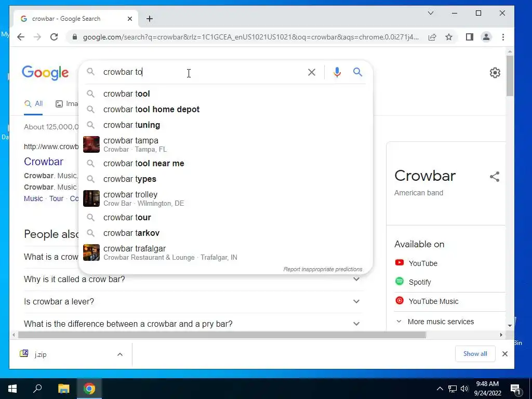532x399 pixels.
Task: Select suggestion 'crowbar tool near me'
Action: coord(225,163)
